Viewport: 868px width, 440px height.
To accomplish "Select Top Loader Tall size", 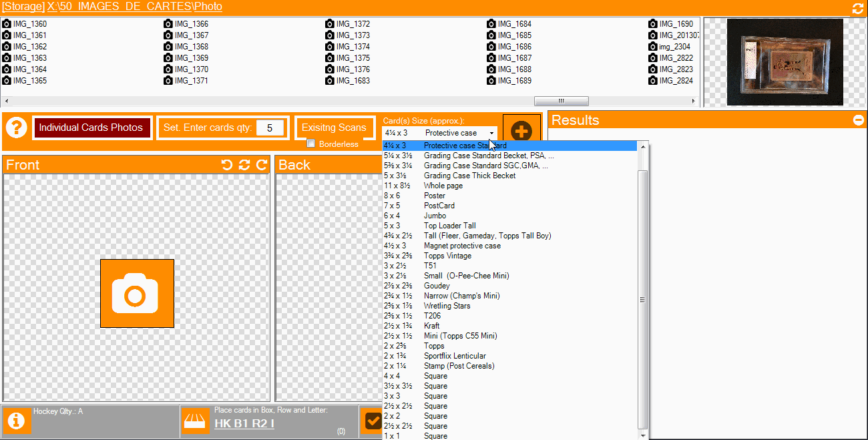I will tap(509, 226).
